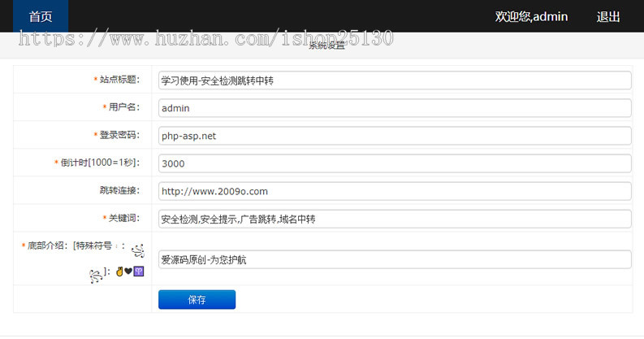Click the 用户名 username field containing admin
This screenshot has height=339, width=644.
395,108
